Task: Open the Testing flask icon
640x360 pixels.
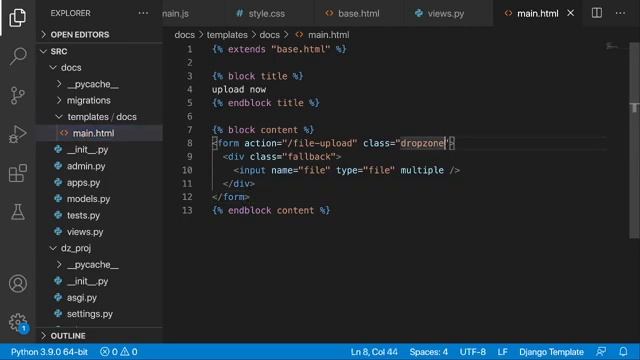Action: [18, 212]
